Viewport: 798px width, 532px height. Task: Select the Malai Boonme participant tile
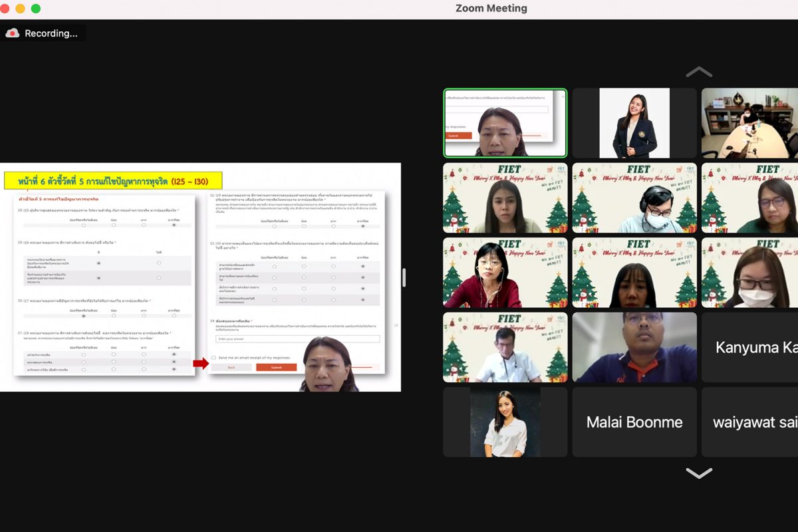(634, 422)
